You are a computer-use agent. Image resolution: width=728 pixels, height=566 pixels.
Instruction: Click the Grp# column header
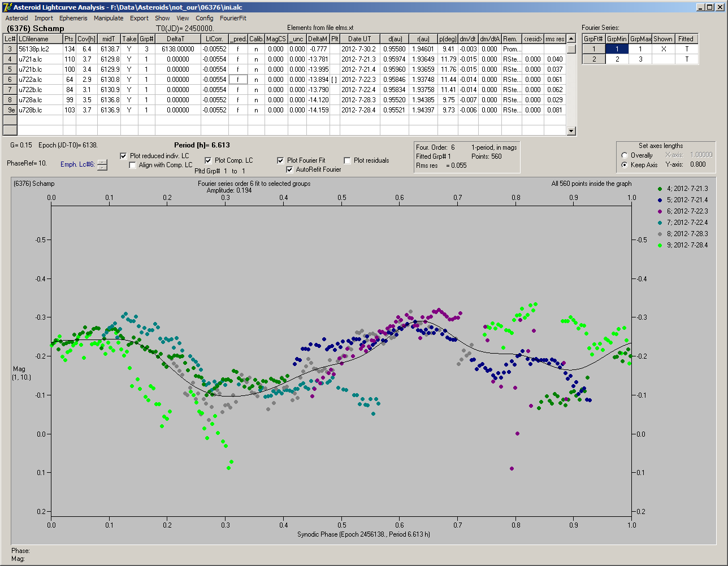[x=146, y=39]
